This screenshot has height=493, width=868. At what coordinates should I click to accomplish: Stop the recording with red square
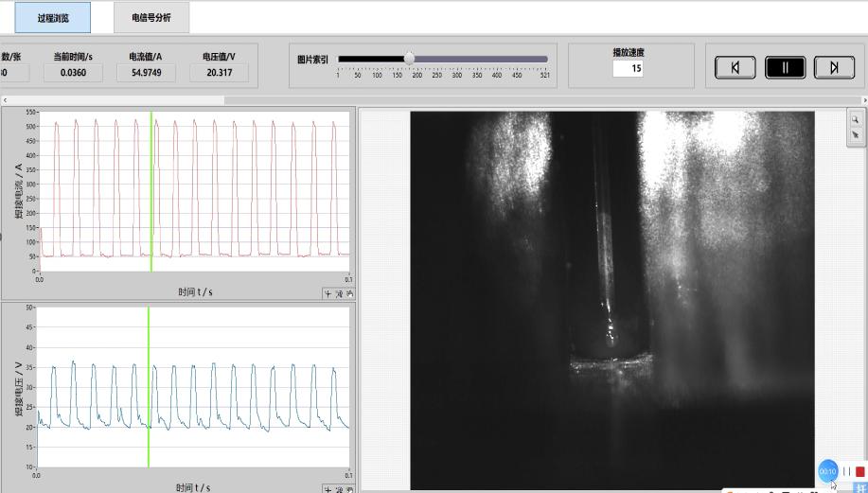pos(859,471)
